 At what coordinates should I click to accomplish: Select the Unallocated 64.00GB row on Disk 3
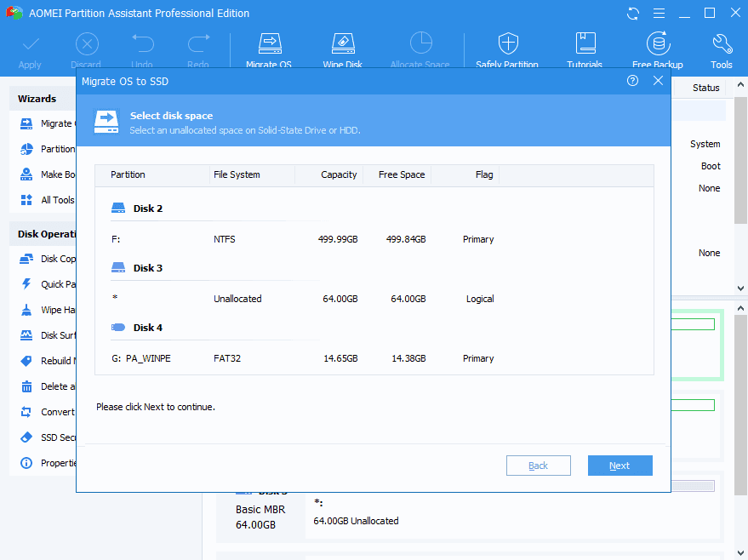point(374,299)
